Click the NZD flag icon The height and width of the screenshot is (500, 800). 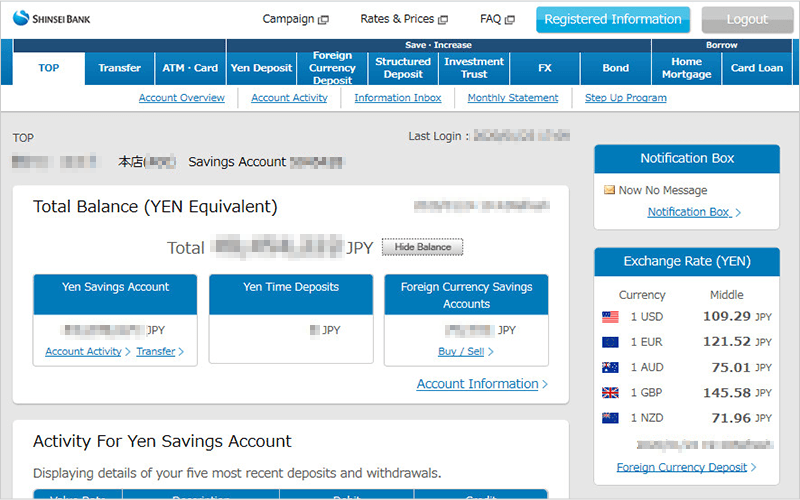click(x=610, y=417)
